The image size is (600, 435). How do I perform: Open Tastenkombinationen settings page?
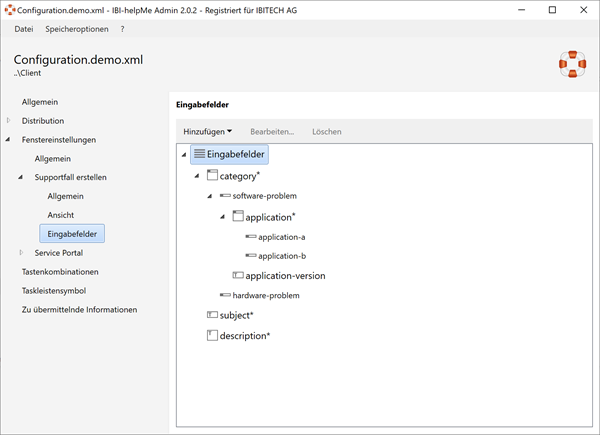tap(60, 272)
